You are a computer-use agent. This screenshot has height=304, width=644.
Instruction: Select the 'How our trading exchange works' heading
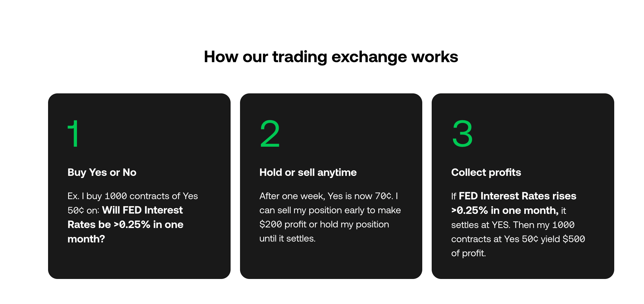click(331, 57)
